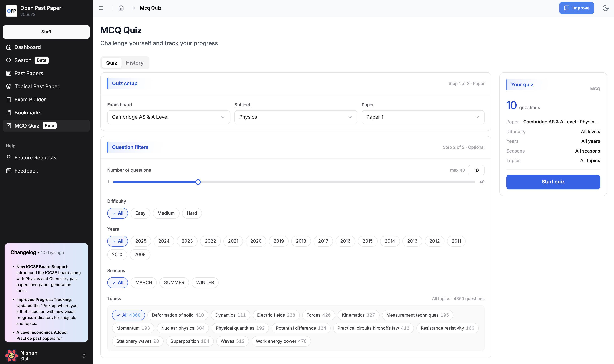Open Topical Past Paper in sidebar
The width and height of the screenshot is (614, 364).
pos(46,86)
